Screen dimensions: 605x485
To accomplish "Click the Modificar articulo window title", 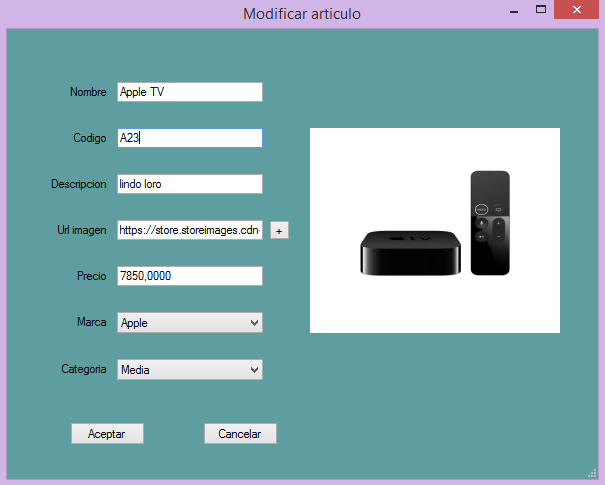I will click(x=302, y=14).
